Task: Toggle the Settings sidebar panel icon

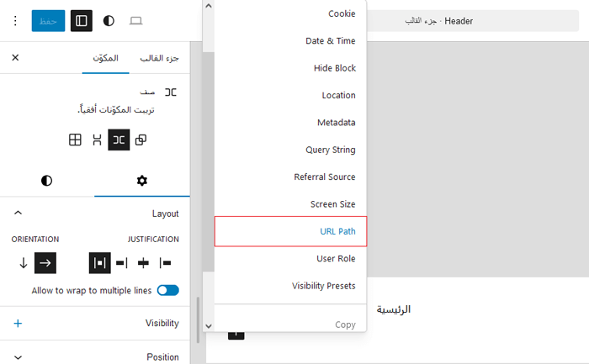Action: click(82, 20)
